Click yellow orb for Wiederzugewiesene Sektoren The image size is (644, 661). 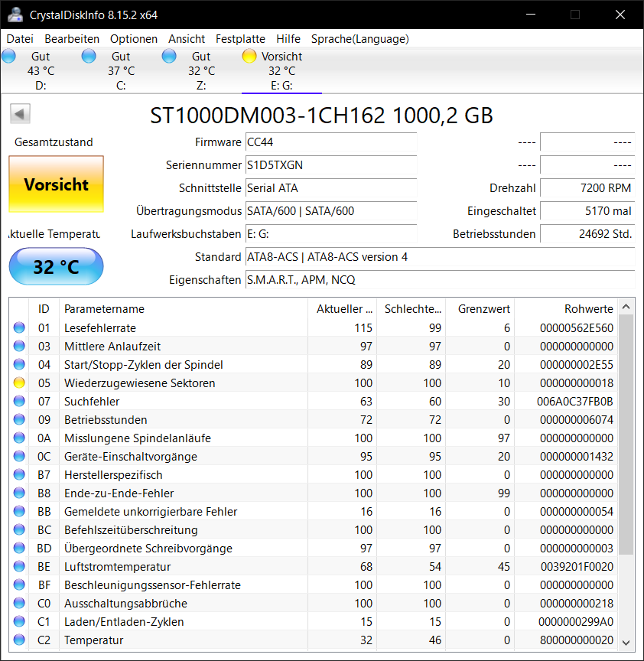click(x=19, y=383)
